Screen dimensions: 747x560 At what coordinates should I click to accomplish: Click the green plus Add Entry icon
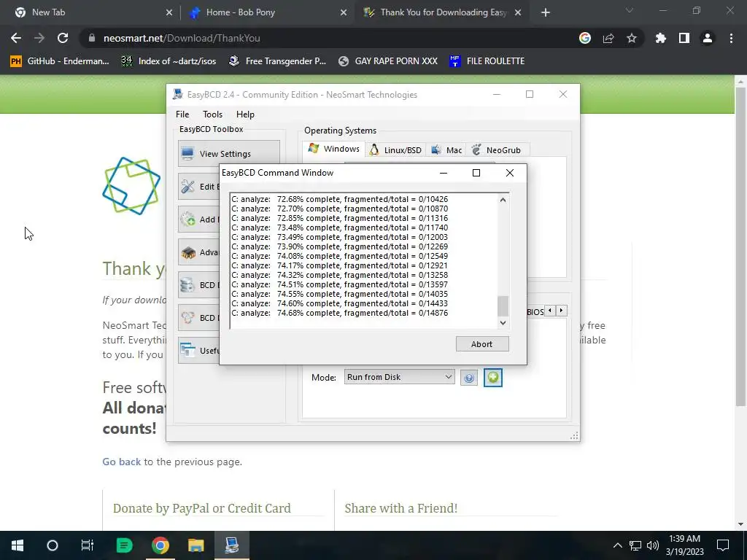coord(492,378)
